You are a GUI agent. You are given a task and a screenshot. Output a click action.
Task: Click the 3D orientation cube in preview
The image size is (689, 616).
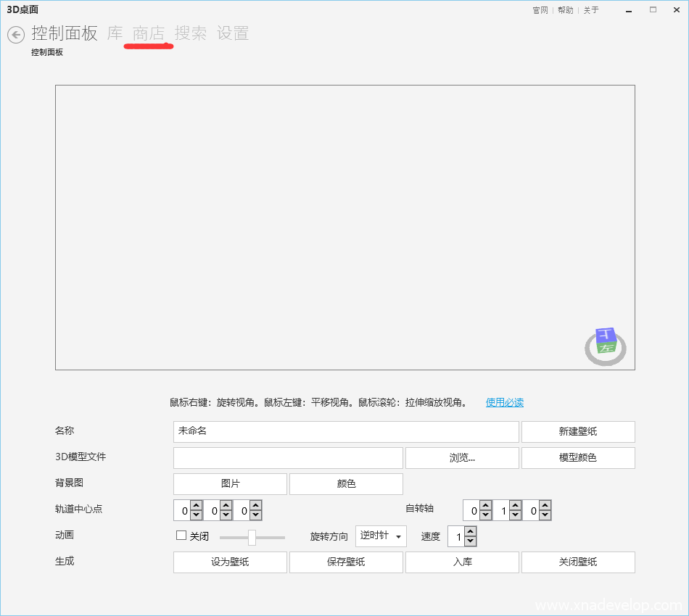click(606, 342)
